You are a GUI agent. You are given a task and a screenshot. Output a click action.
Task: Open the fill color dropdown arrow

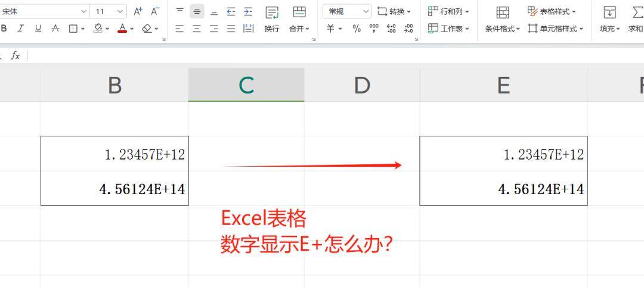(107, 29)
